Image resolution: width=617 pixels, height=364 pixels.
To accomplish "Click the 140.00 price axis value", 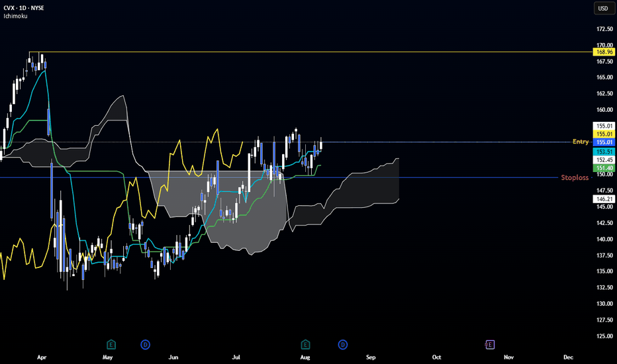I will pyautogui.click(x=605, y=240).
